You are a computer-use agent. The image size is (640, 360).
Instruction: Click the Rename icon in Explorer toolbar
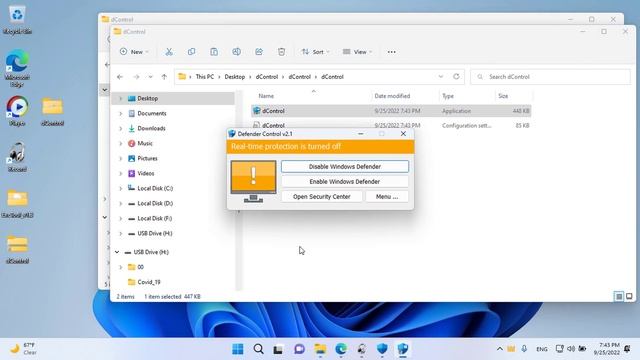[236, 52]
